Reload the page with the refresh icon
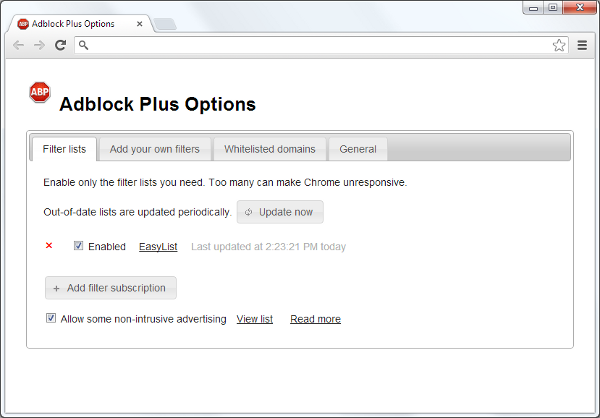 tap(60, 45)
